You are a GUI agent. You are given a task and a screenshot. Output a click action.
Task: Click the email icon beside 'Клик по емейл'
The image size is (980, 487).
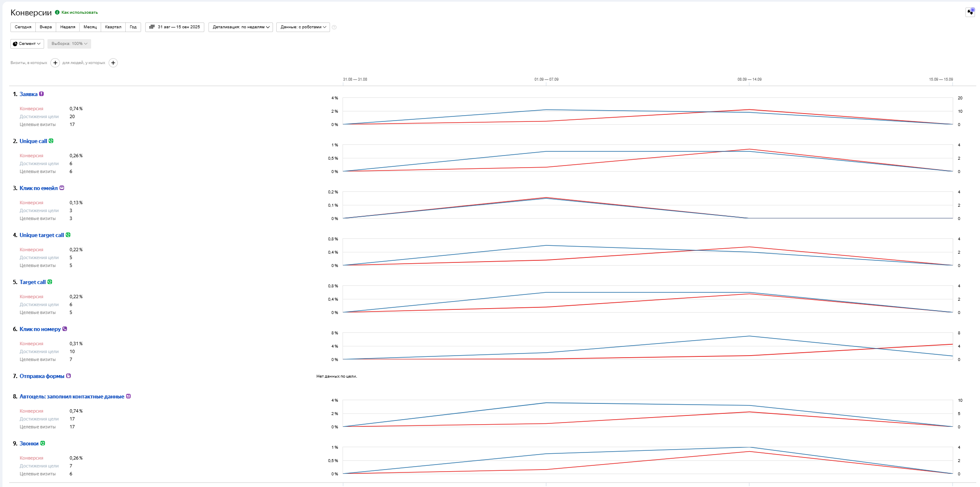[62, 188]
